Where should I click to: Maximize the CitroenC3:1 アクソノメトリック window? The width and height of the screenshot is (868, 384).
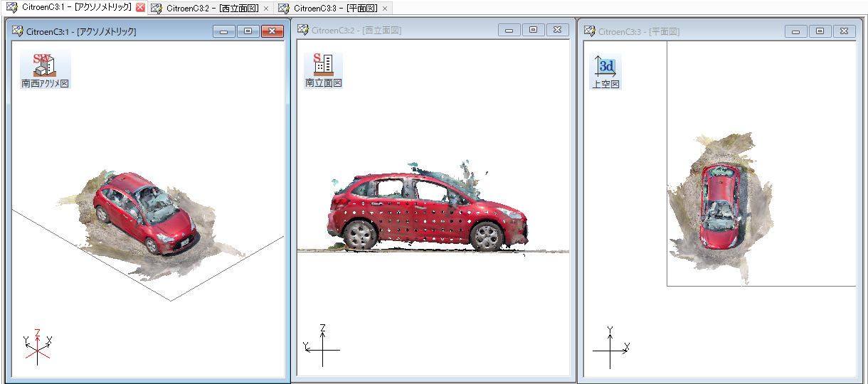pyautogui.click(x=248, y=31)
